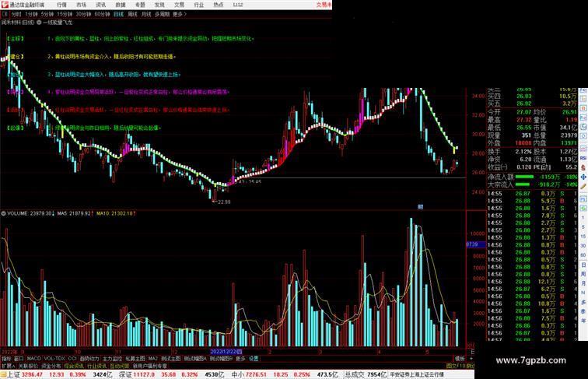
Task: Click the 中小 index value 7276.51
Action: 256,374
